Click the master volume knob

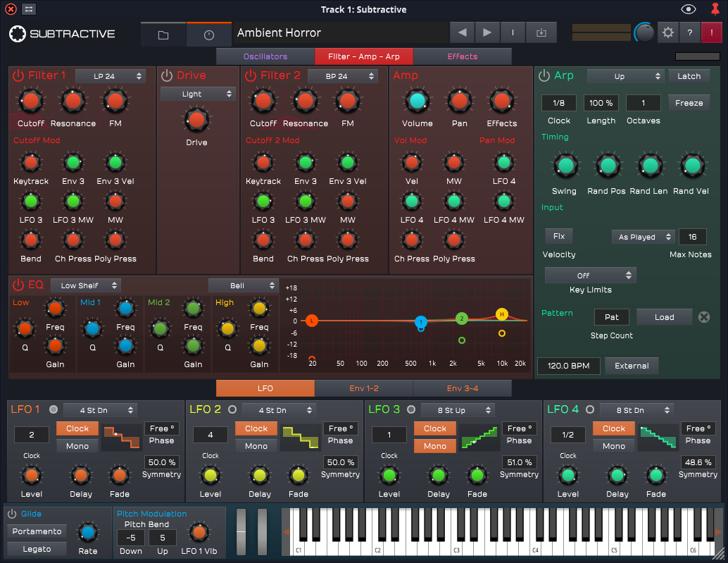click(644, 32)
